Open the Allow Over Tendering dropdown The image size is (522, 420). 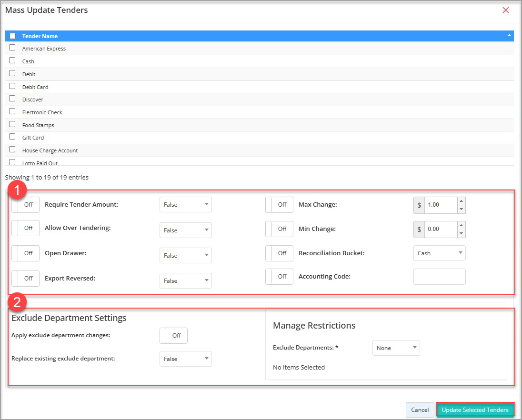186,230
